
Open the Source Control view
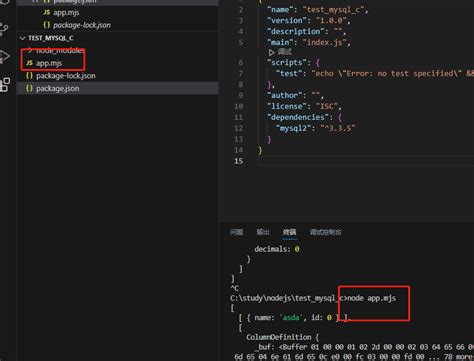(x=4, y=29)
